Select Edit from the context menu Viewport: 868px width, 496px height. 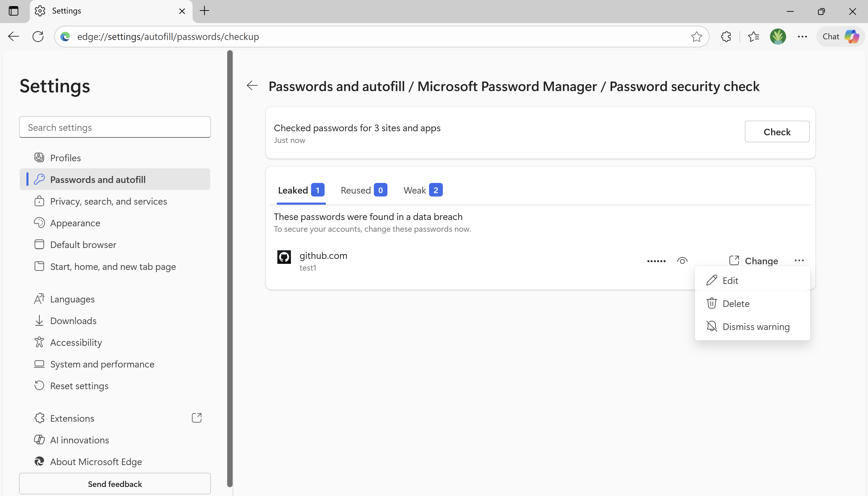(731, 280)
